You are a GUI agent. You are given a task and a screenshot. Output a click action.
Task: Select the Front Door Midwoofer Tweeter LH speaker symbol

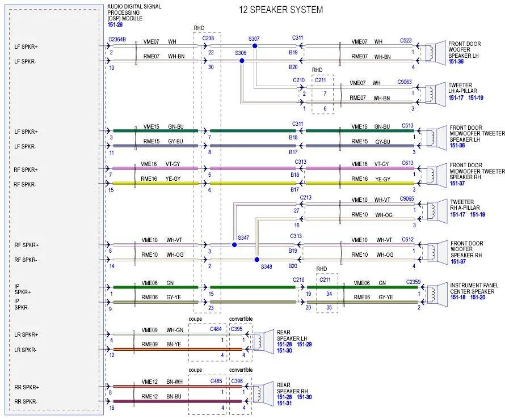[x=437, y=137]
